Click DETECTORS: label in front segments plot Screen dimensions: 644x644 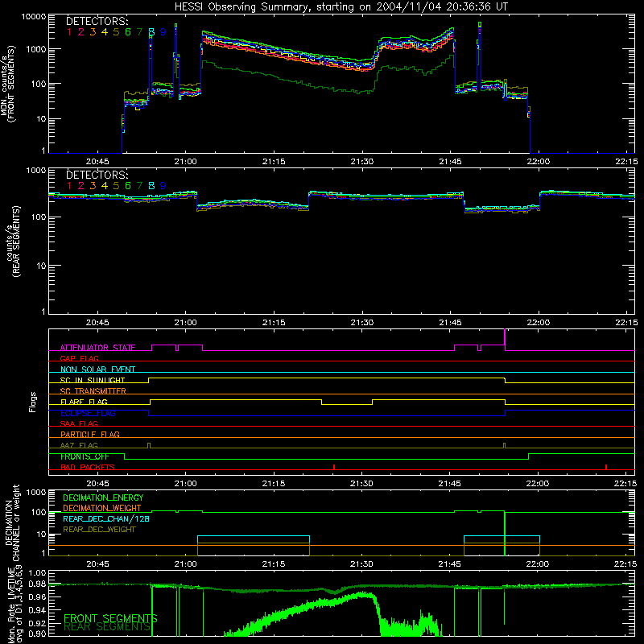97,22
